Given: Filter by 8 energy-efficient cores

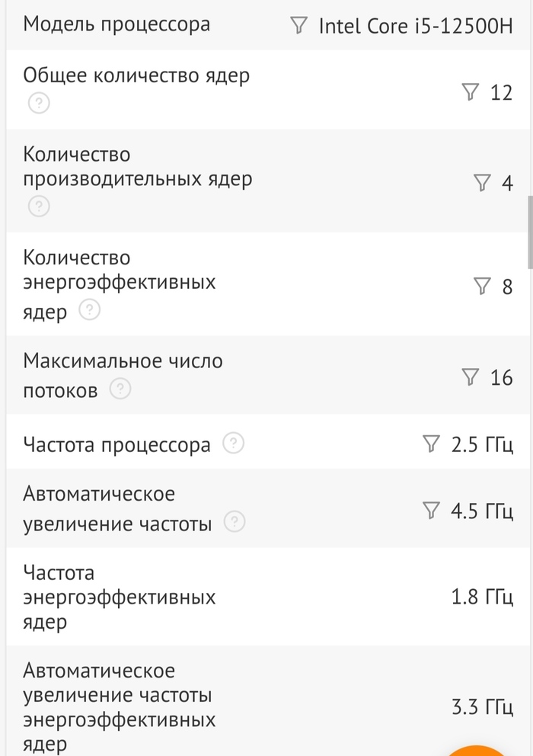Looking at the screenshot, I should pyautogui.click(x=482, y=287).
